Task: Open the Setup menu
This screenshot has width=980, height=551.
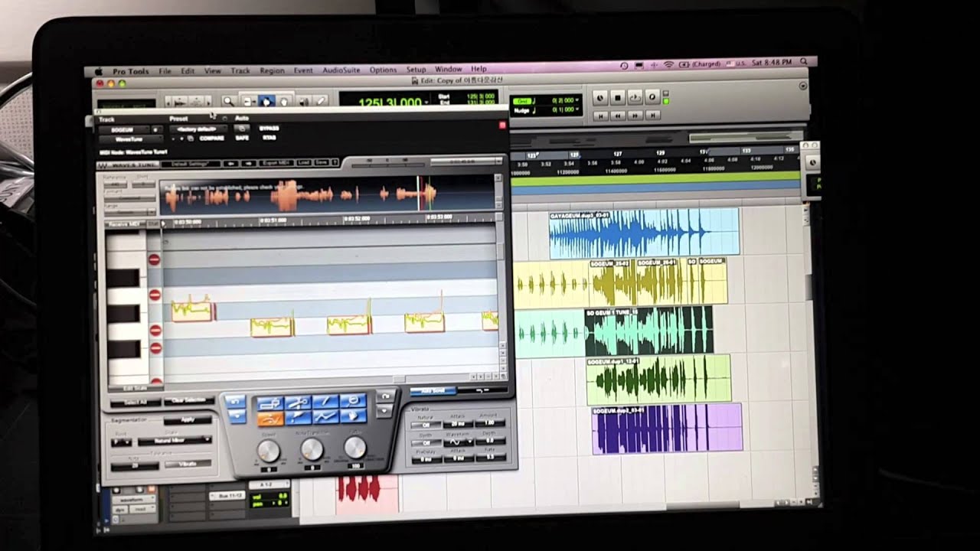Action: coord(416,70)
